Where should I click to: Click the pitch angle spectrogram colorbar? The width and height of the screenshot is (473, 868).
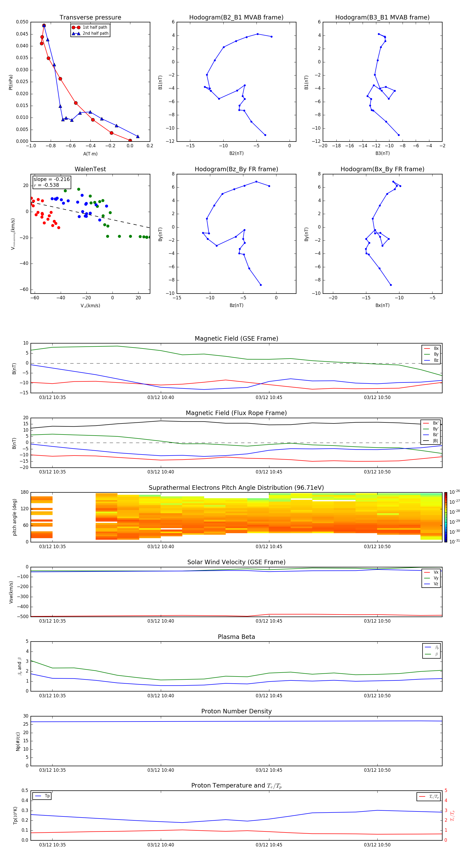pyautogui.click(x=446, y=517)
